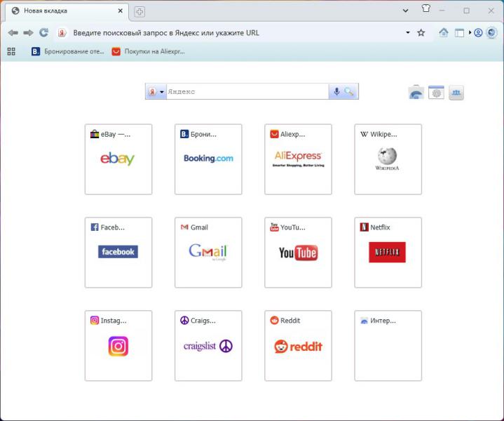Bookmark this page with the star icon
This screenshot has height=421, width=504.
(421, 33)
